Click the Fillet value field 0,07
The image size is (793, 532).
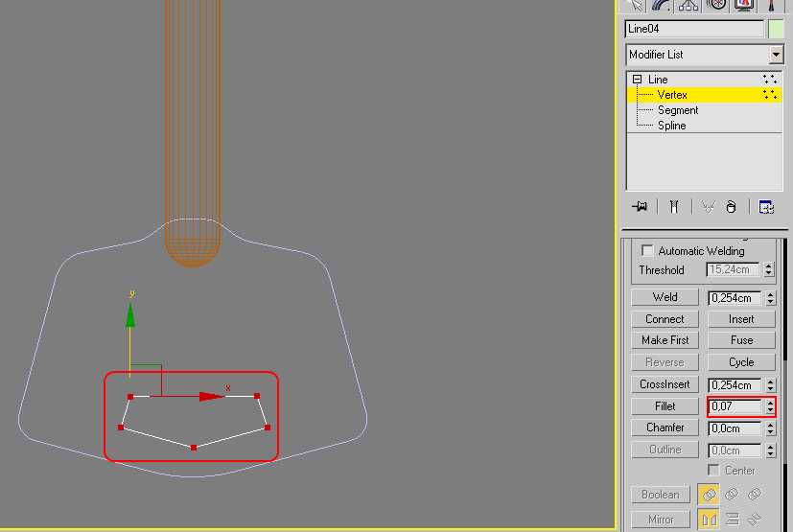(735, 406)
